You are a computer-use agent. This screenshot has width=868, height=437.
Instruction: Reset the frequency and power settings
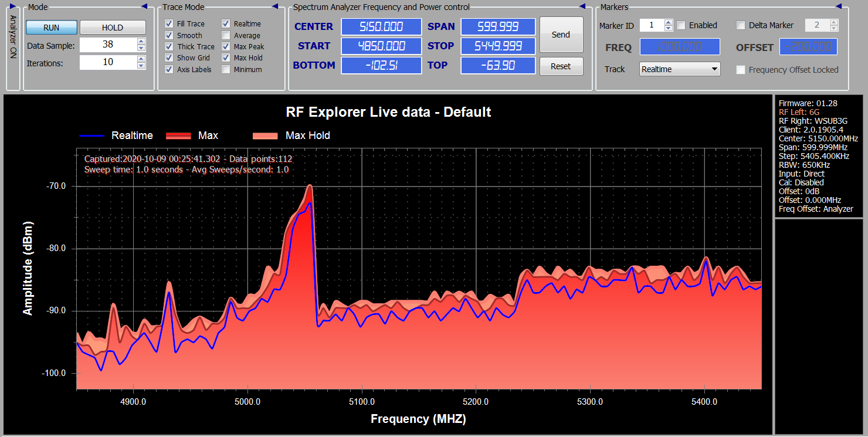point(561,66)
